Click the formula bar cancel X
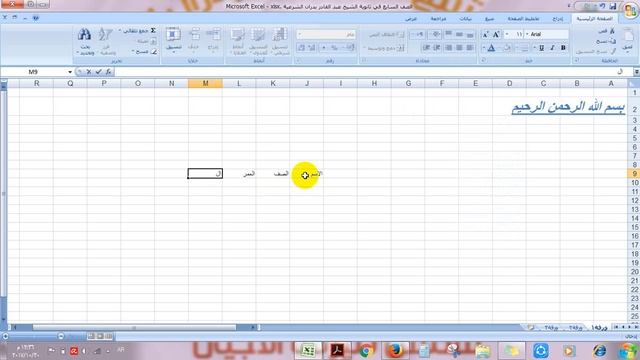Image resolution: width=640 pixels, height=360 pixels. click(89, 72)
